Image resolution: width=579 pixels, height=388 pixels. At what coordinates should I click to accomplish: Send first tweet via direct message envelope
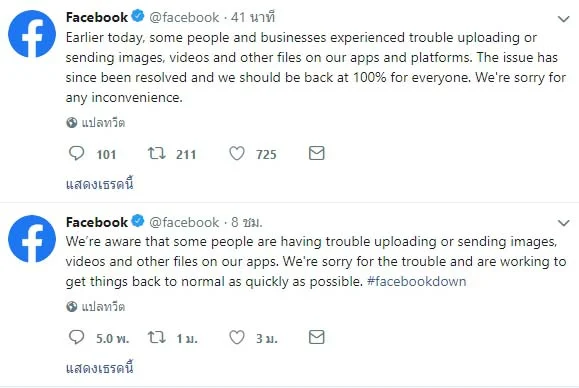[316, 153]
